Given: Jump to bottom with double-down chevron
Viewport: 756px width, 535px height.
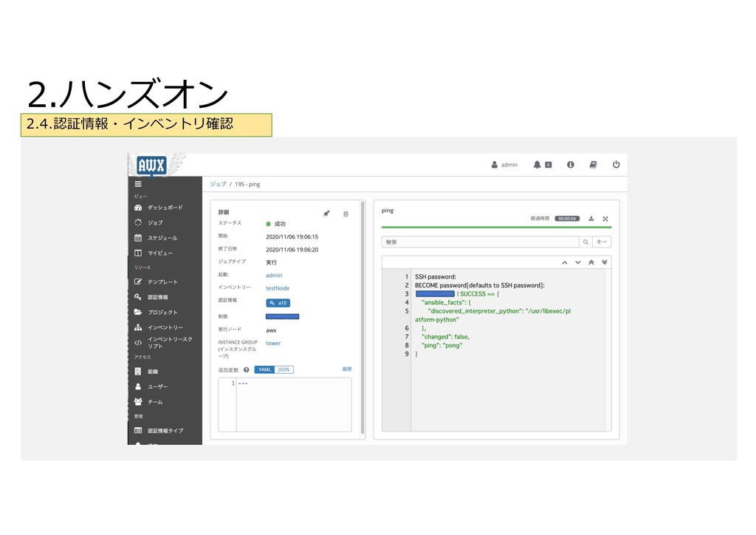Looking at the screenshot, I should coord(605,262).
